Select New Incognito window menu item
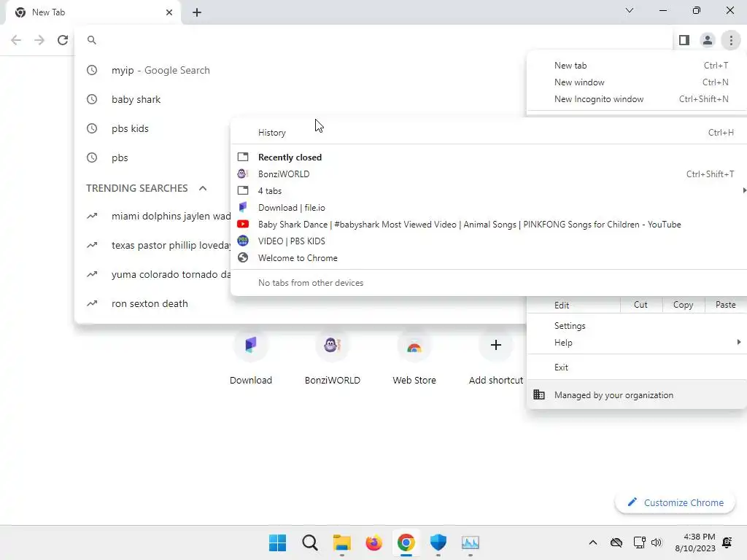The image size is (747, 560). pos(636,99)
